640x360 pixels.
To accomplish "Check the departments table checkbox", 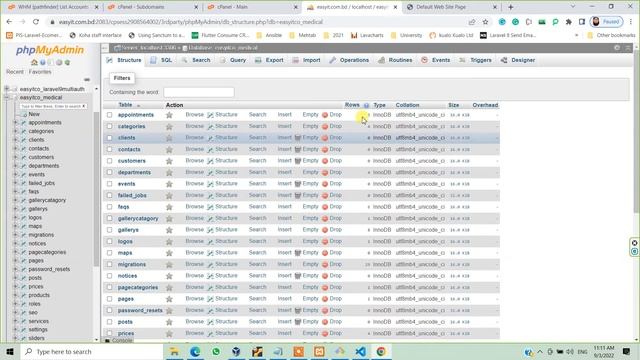I will pos(109,172).
